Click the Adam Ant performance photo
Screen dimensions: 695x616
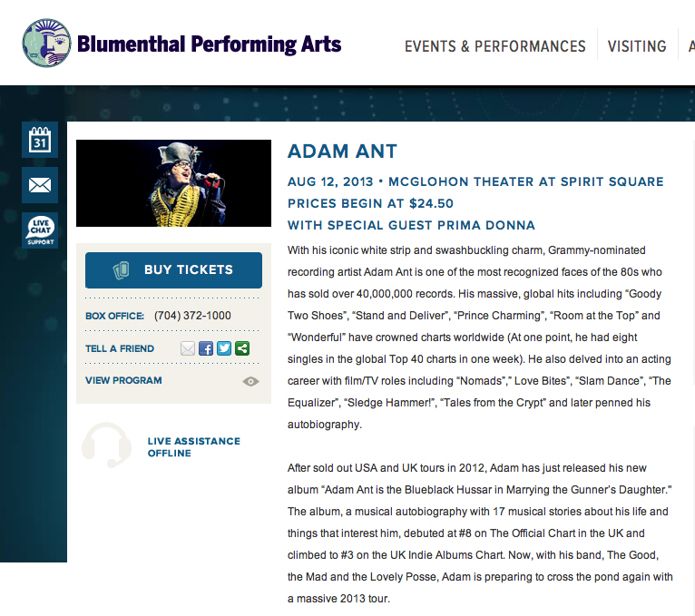pyautogui.click(x=173, y=183)
